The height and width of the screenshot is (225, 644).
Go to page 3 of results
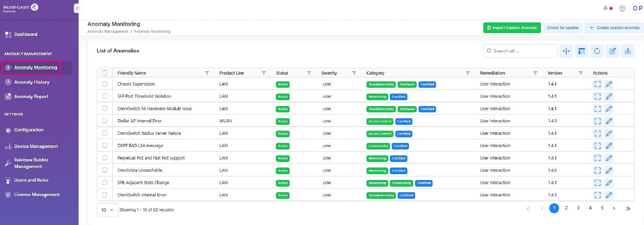pyautogui.click(x=578, y=208)
